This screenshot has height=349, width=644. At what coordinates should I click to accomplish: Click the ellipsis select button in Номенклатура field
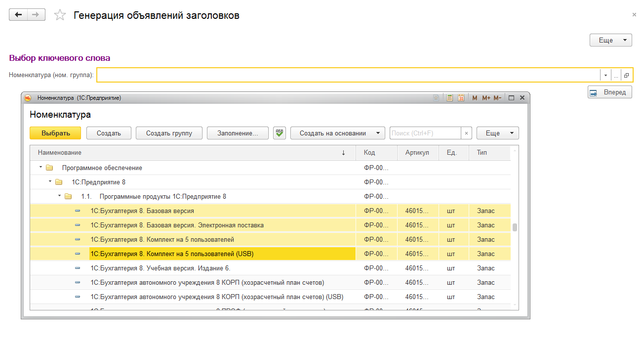pos(616,75)
